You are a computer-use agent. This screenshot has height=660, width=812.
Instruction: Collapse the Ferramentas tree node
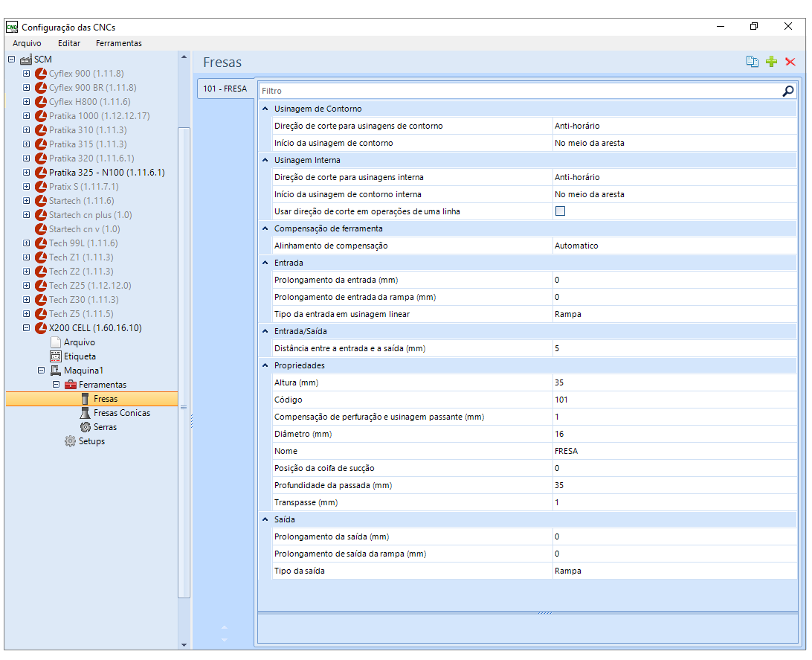click(x=56, y=385)
